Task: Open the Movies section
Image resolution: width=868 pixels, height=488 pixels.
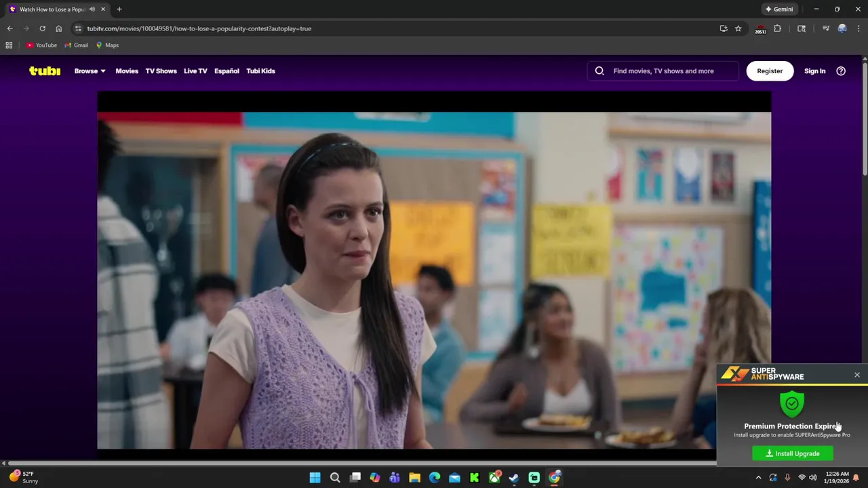Action: [x=127, y=70]
